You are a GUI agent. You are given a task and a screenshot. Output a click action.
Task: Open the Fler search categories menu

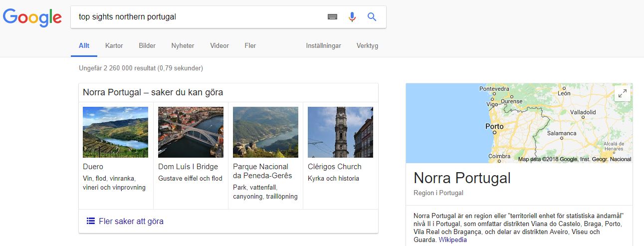tap(250, 45)
